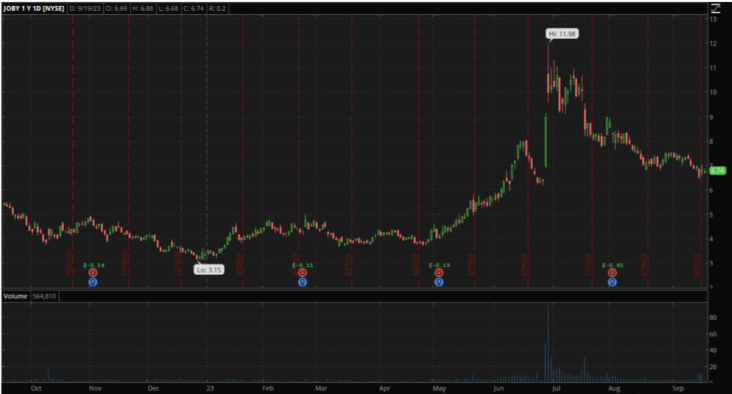This screenshot has width=732, height=394.
Task: Click the 6/16/23 expiration date marker
Action: click(x=524, y=265)
